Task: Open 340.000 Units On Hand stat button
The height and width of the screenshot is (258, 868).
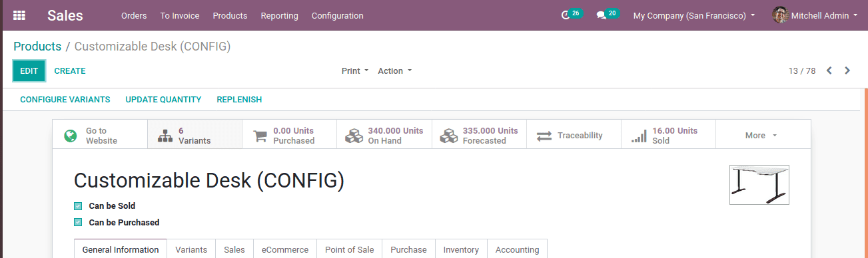Action: pyautogui.click(x=384, y=135)
